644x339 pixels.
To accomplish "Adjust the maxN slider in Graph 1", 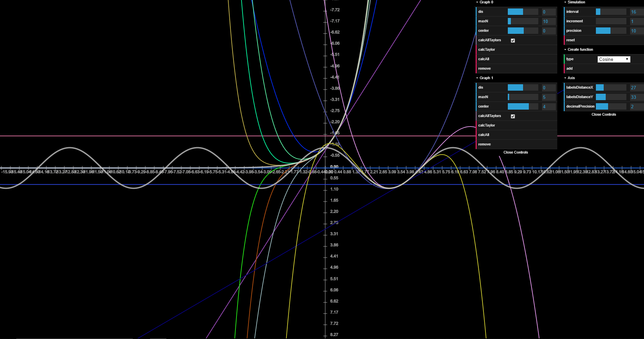I will point(523,97).
